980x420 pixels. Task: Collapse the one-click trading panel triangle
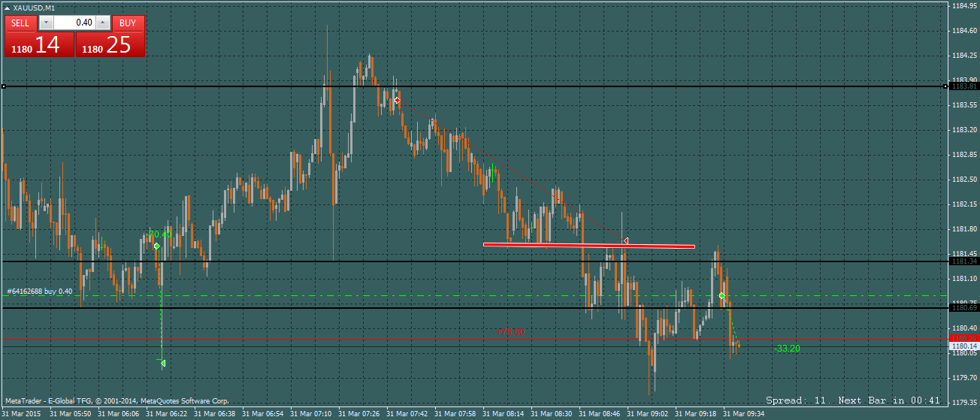(x=8, y=8)
